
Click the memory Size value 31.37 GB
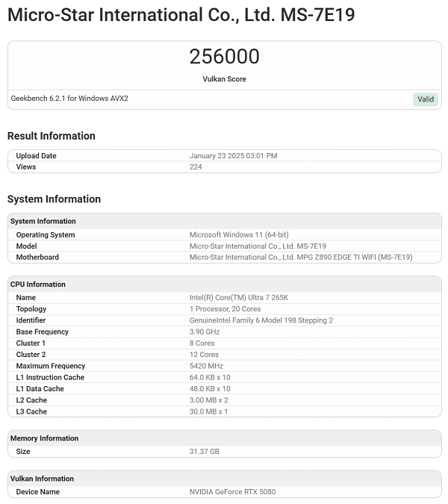[205, 452]
